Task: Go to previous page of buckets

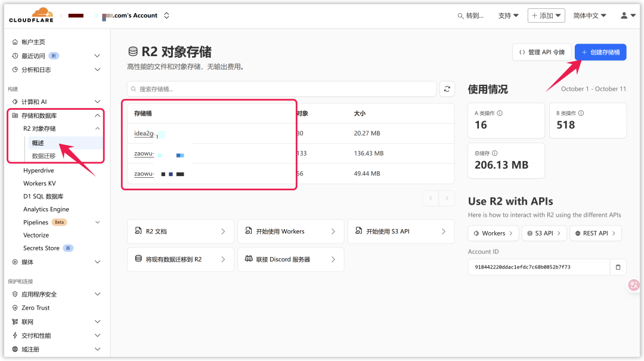Action: tap(431, 198)
